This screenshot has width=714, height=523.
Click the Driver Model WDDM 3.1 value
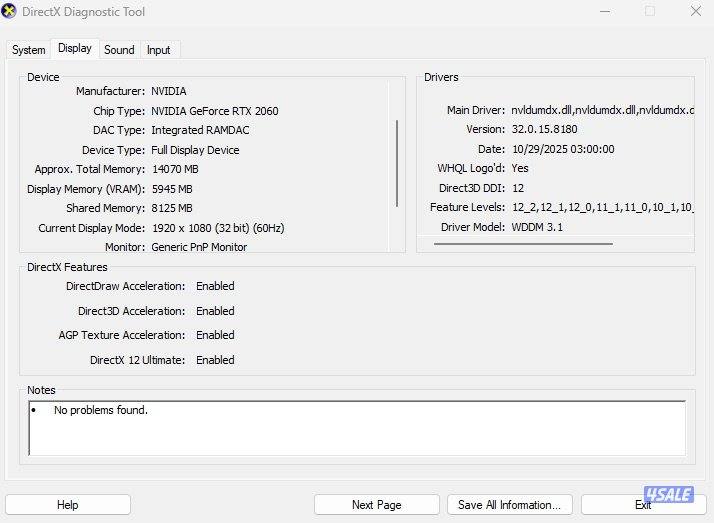(537, 227)
